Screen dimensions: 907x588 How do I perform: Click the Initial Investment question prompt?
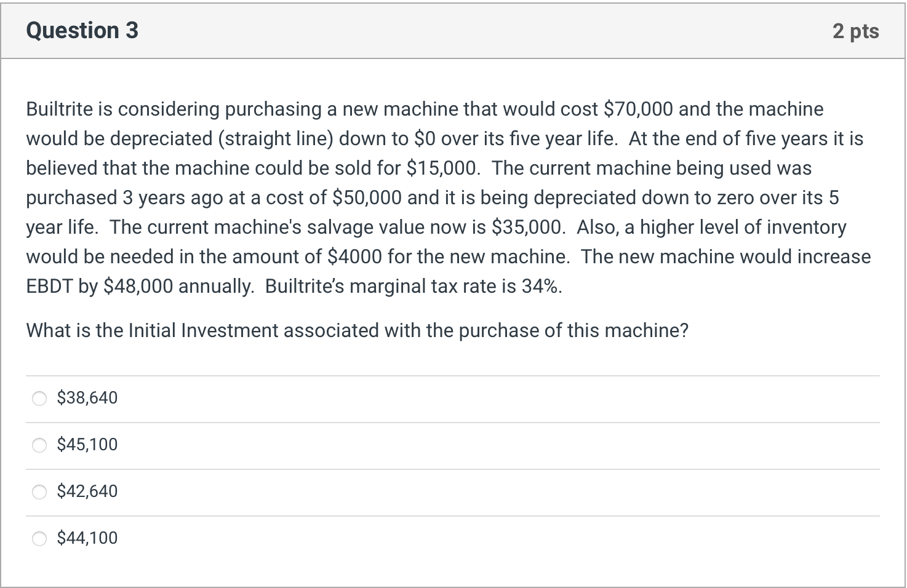coord(358,330)
